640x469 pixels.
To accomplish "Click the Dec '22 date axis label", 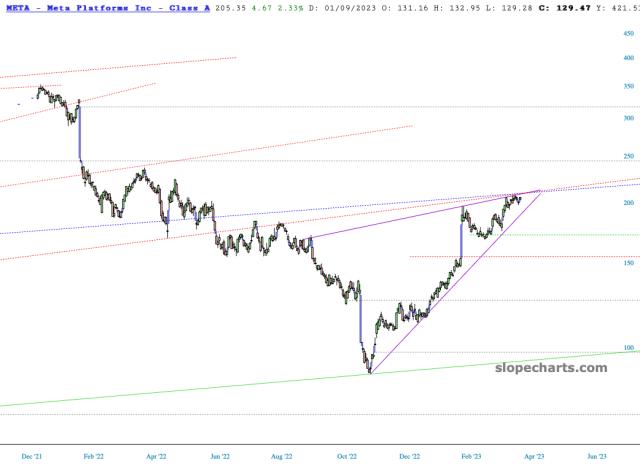I will click(410, 454).
